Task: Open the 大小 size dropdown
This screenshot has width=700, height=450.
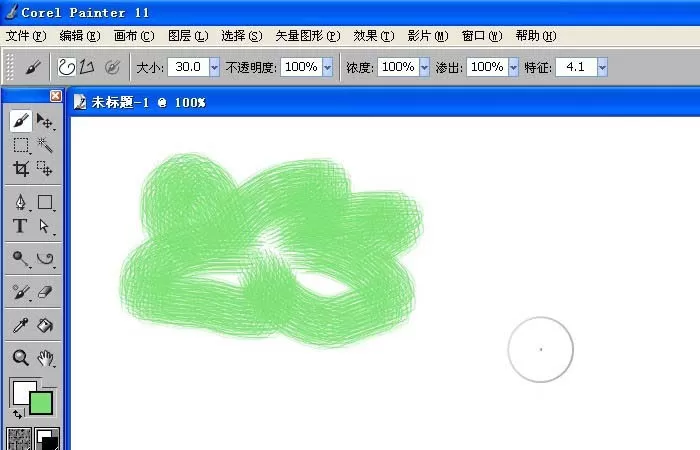Action: 214,67
